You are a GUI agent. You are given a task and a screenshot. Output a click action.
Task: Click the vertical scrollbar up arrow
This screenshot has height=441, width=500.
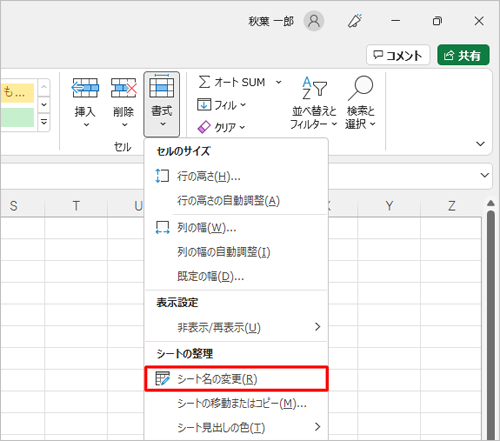[490, 203]
